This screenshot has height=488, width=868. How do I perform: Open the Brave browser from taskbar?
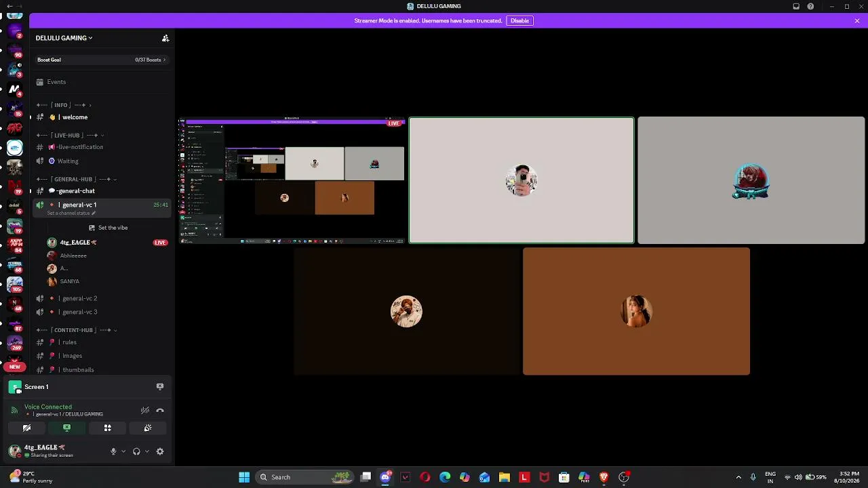[604, 477]
